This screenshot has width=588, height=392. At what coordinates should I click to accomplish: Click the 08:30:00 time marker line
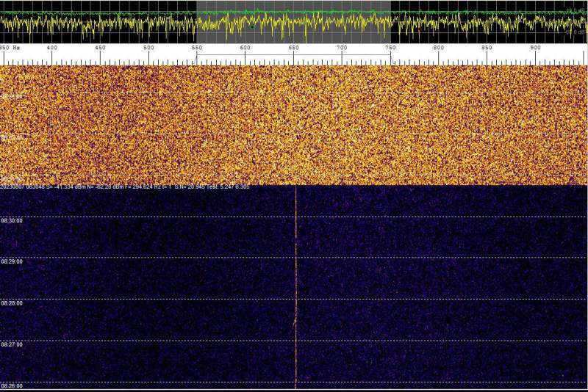[12, 220]
